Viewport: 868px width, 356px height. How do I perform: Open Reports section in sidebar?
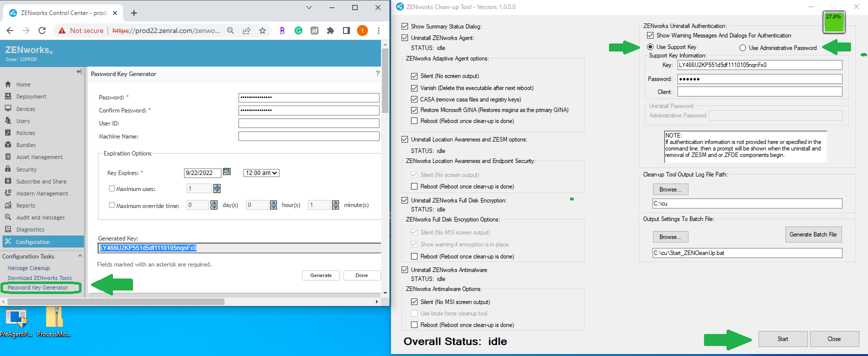click(x=25, y=205)
